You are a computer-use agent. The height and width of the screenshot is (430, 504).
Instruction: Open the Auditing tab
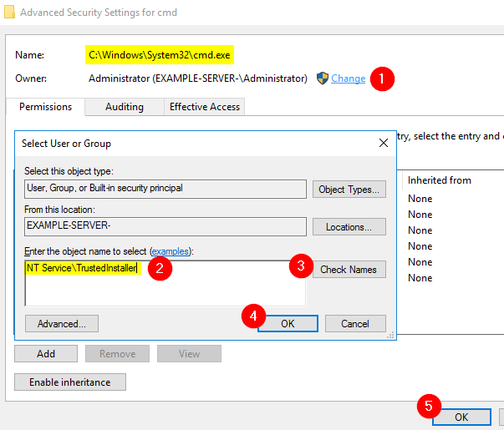[x=124, y=107]
